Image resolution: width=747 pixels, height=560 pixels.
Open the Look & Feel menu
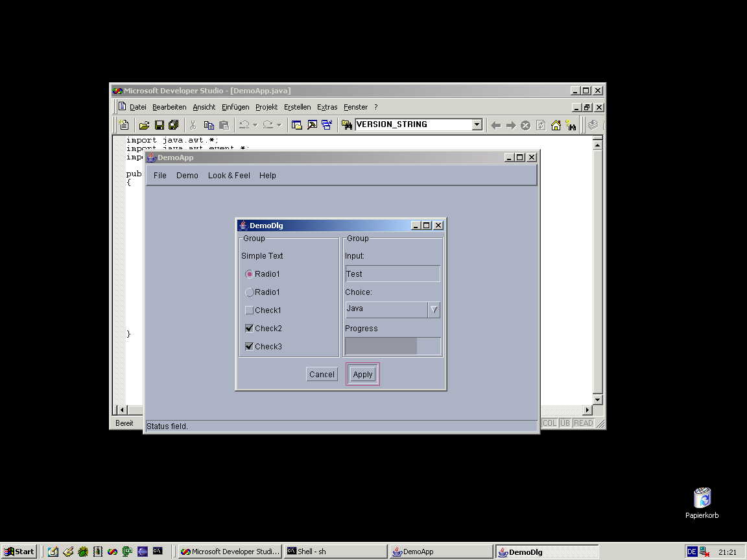[229, 176]
